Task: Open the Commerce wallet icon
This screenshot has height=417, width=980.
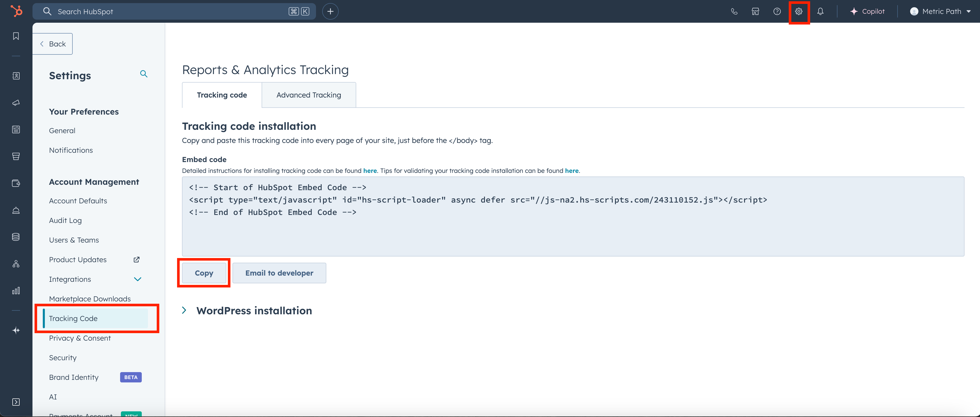Action: 16,183
